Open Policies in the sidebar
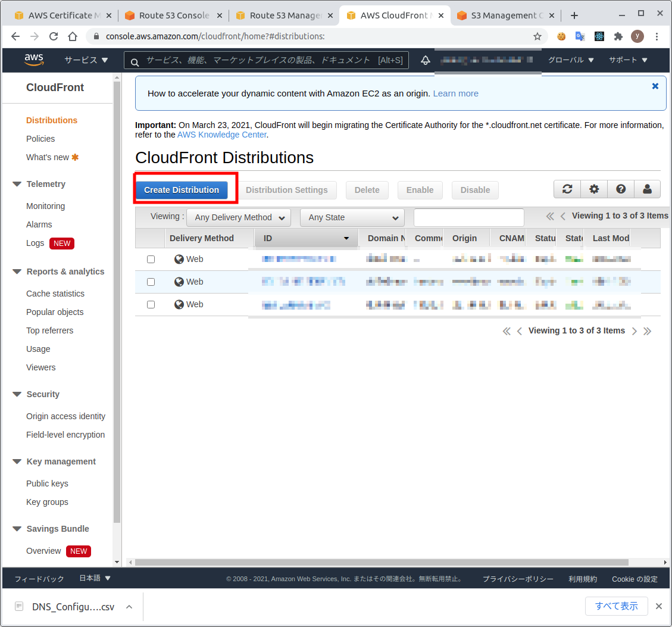The height and width of the screenshot is (627, 672). coord(40,139)
